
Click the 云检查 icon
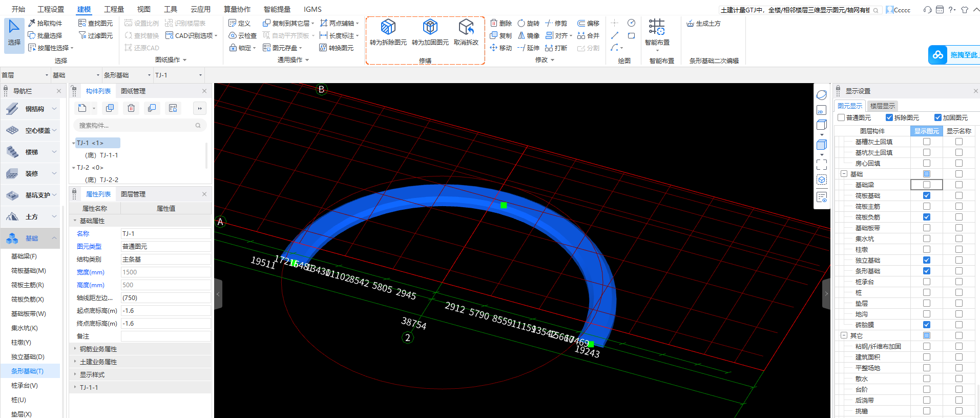233,36
